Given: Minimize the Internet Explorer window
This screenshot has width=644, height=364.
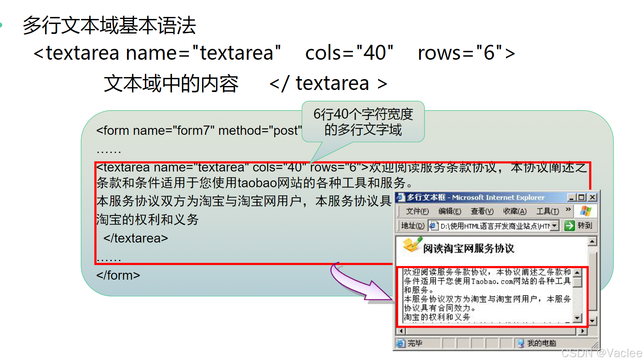Looking at the screenshot, I should [x=571, y=197].
